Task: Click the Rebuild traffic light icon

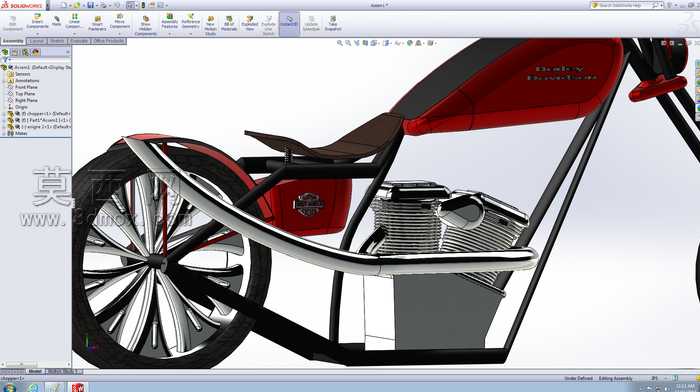Action: coord(143,5)
